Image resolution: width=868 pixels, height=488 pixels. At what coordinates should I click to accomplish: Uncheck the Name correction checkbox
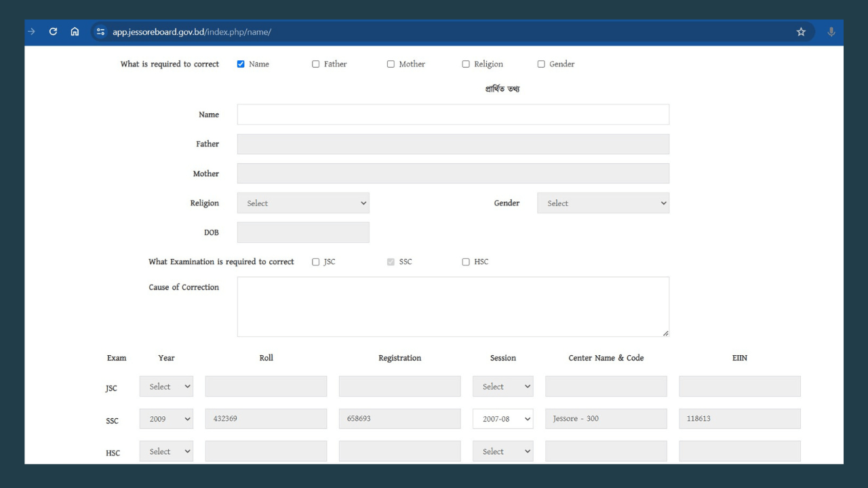pyautogui.click(x=241, y=64)
